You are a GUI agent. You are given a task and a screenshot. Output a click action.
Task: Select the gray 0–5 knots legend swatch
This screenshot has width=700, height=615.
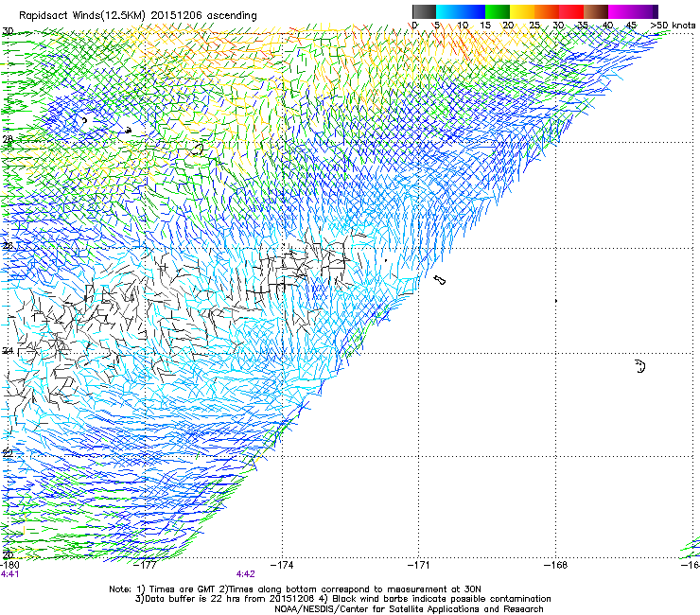point(424,11)
